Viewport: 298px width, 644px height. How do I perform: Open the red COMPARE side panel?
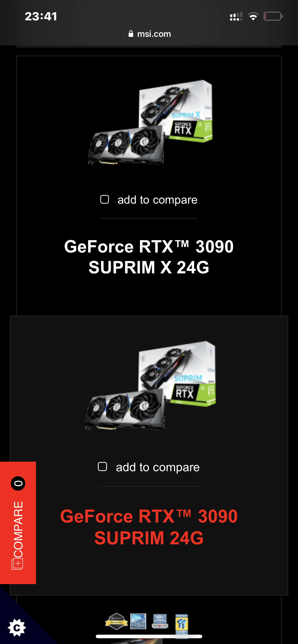coord(18,523)
